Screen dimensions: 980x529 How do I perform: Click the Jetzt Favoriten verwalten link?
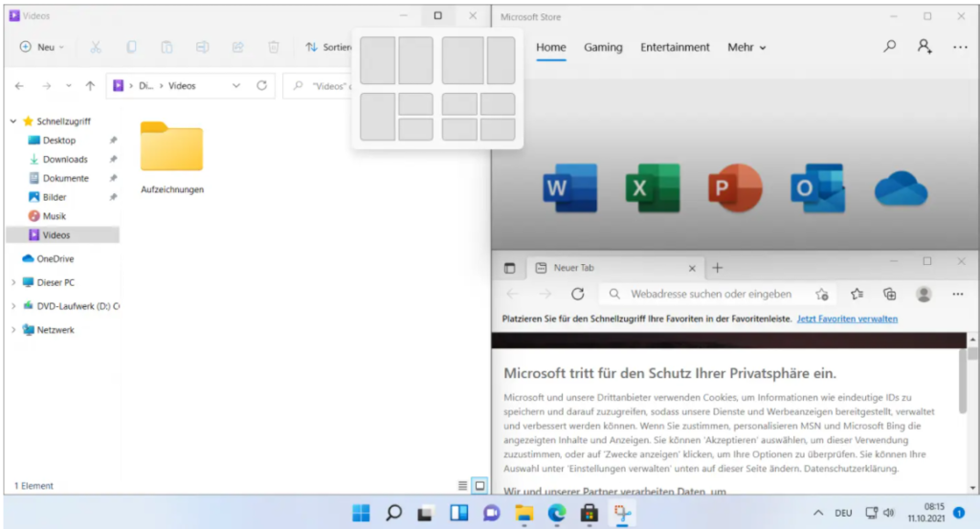point(847,319)
